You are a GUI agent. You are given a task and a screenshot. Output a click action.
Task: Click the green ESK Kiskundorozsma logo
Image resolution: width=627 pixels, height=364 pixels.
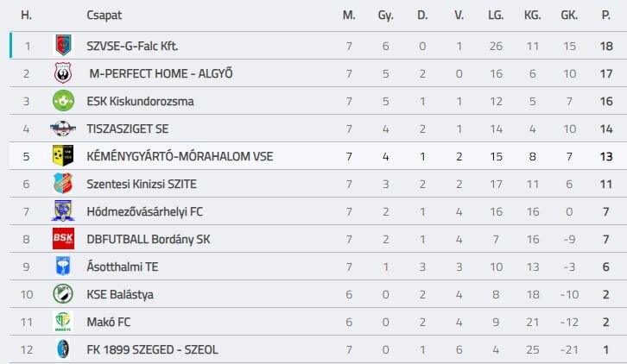point(63,101)
